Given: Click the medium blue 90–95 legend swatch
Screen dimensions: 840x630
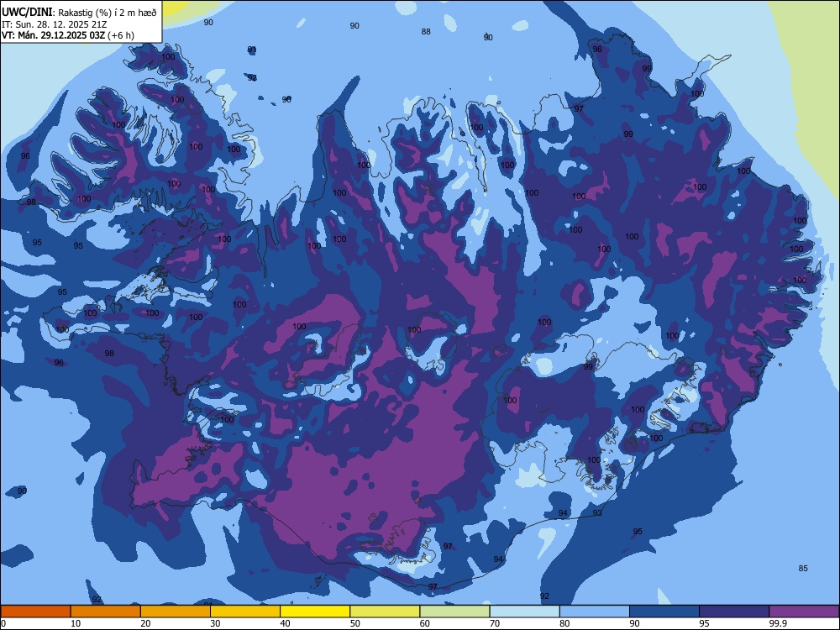Looking at the screenshot, I should point(664,612).
